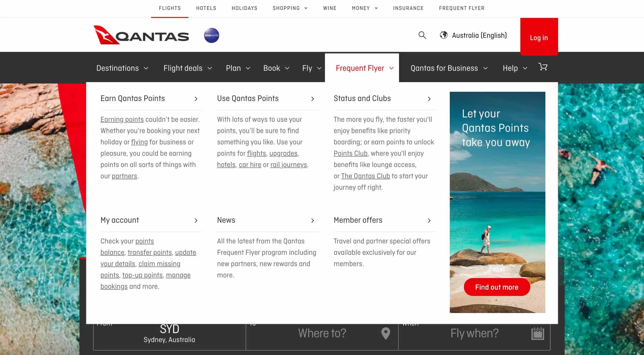Screen dimensions: 644x355
Task: Expand the Plan menu
Action: [238, 68]
